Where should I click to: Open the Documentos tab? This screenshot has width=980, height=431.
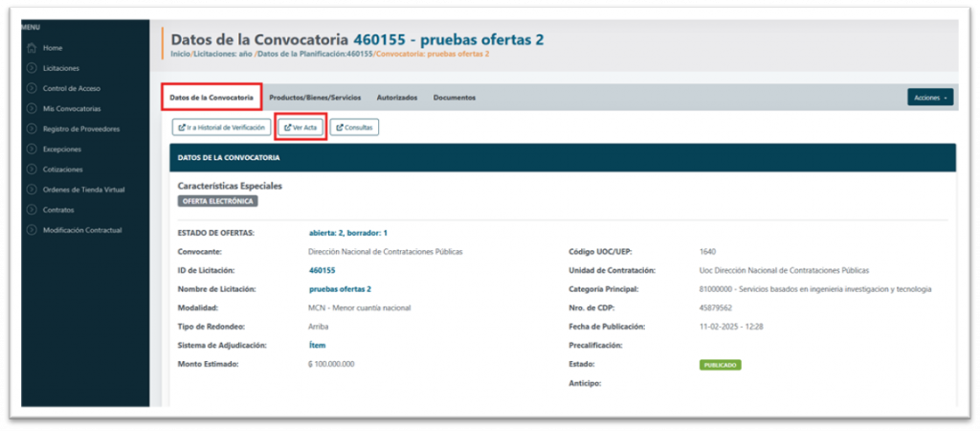pos(454,98)
